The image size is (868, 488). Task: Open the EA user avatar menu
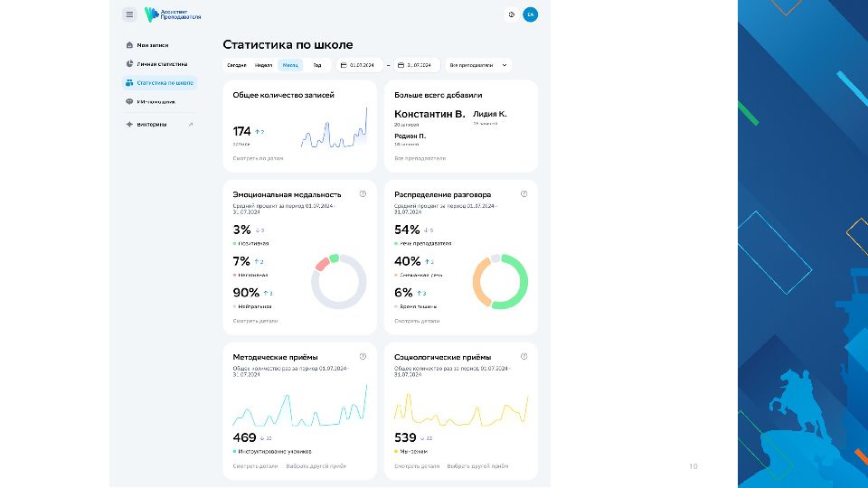tap(530, 14)
